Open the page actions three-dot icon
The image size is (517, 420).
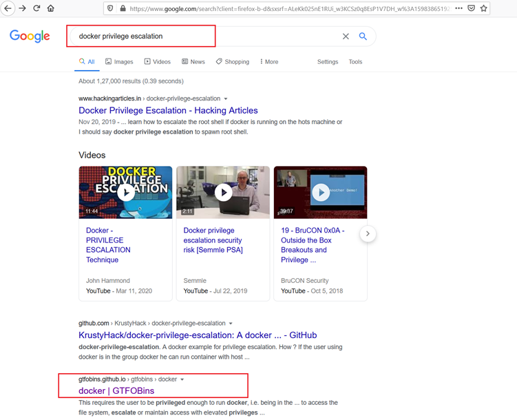[x=458, y=8]
